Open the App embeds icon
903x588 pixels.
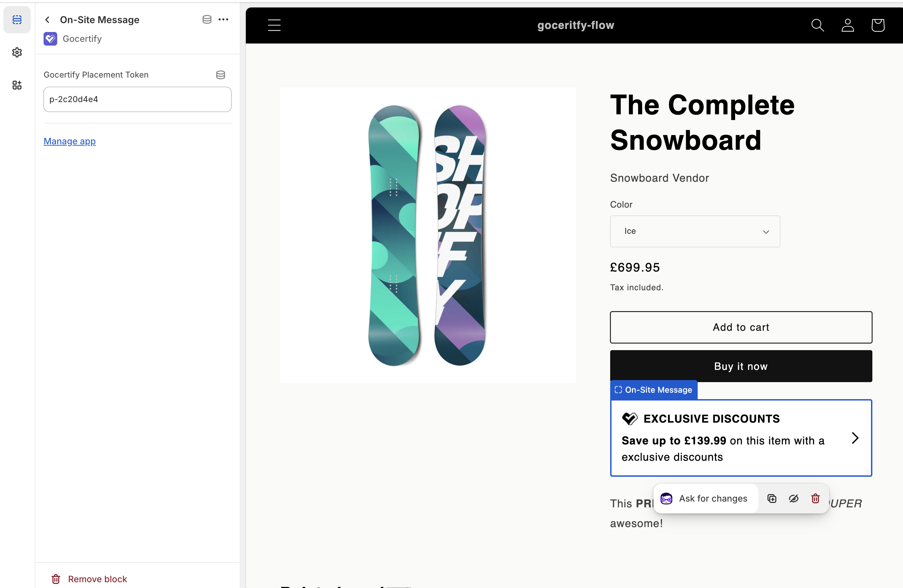tap(17, 85)
